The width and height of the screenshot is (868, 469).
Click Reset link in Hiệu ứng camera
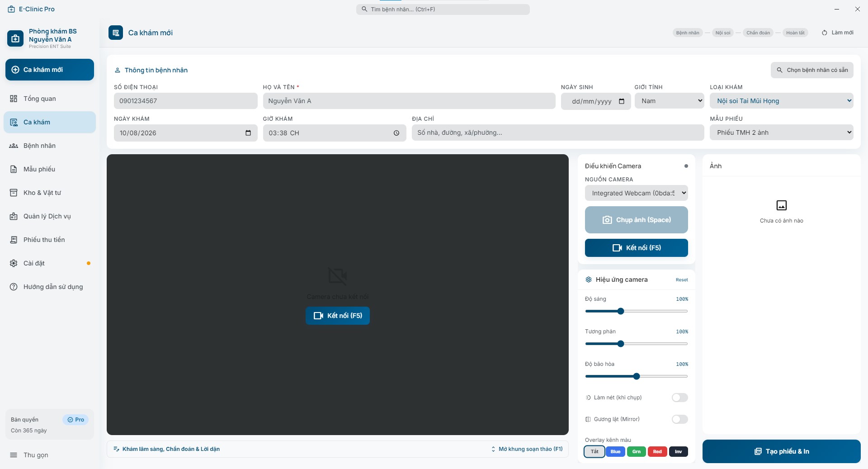pos(682,280)
